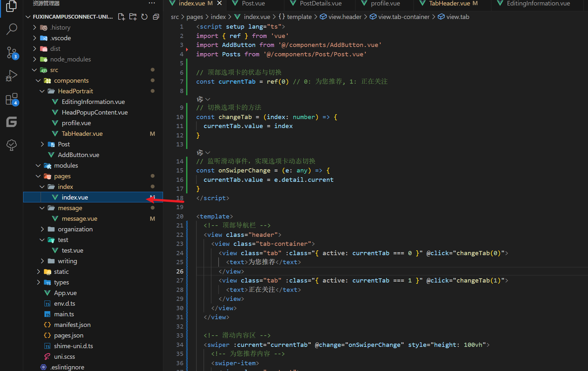The image size is (588, 371).
Task: Switch to the Post.vue tab
Action: (x=253, y=4)
